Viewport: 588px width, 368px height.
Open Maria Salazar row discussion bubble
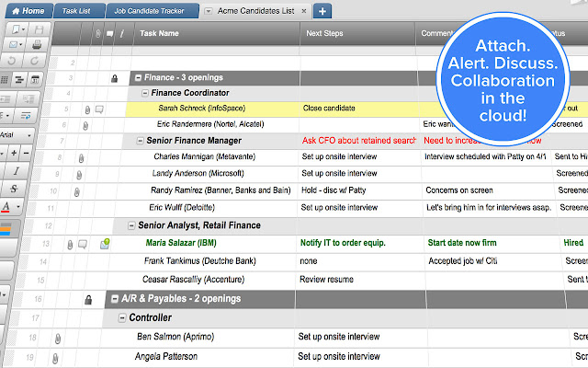(83, 245)
